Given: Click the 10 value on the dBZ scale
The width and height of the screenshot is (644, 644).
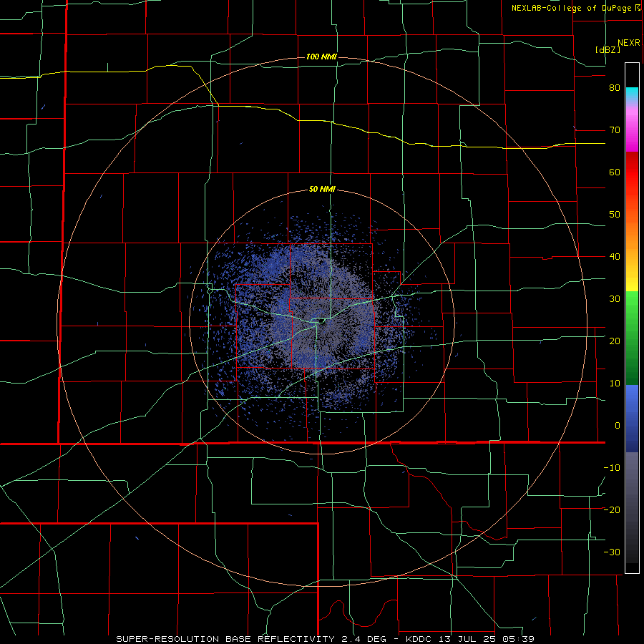Looking at the screenshot, I should pos(615,384).
